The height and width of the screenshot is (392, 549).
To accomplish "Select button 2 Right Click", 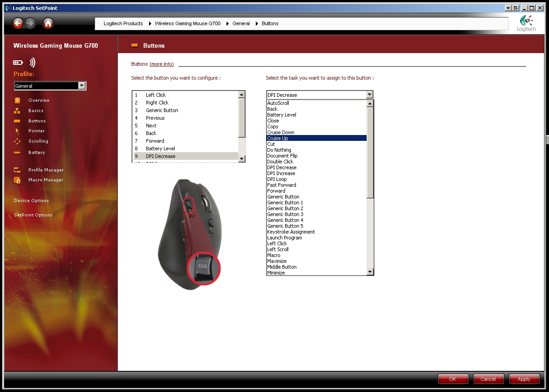I will pyautogui.click(x=185, y=103).
